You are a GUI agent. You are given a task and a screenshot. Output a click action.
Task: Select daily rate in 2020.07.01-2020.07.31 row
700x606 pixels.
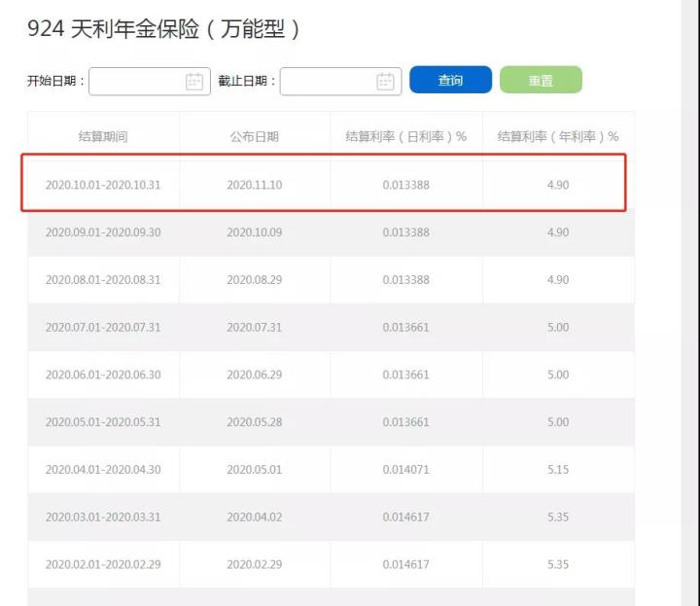(405, 328)
